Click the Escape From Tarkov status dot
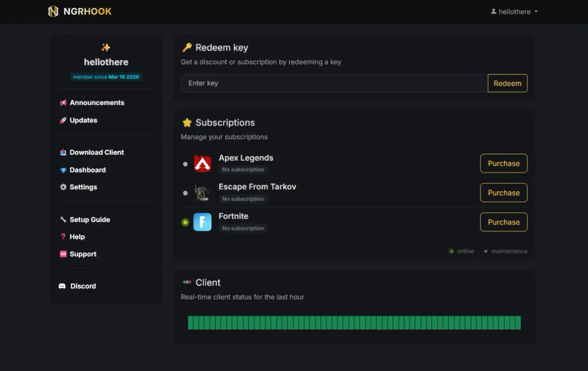The image size is (588, 371). coord(185,193)
